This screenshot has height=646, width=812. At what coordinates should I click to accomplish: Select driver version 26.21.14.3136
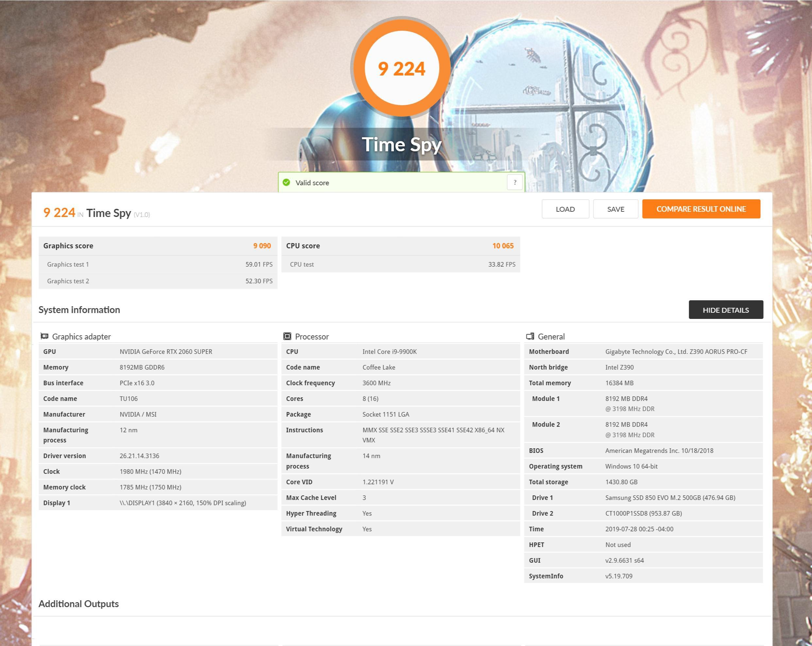139,456
